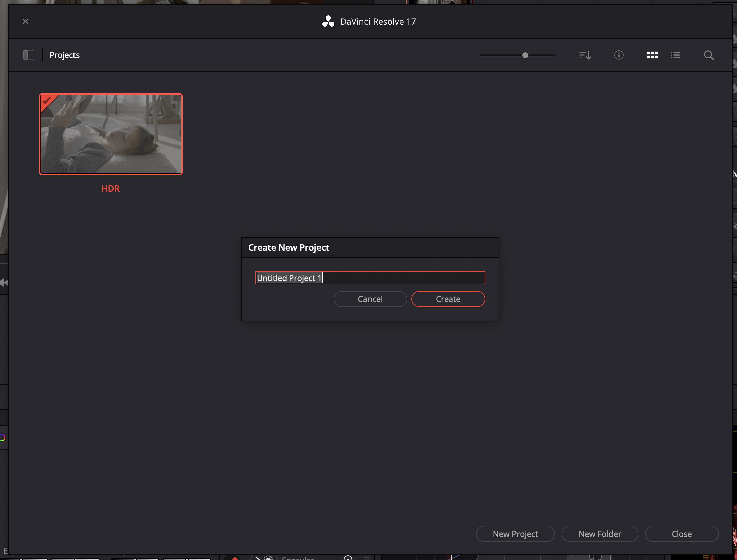Switch to list view
Viewport: 737px width, 560px height.
(x=675, y=55)
